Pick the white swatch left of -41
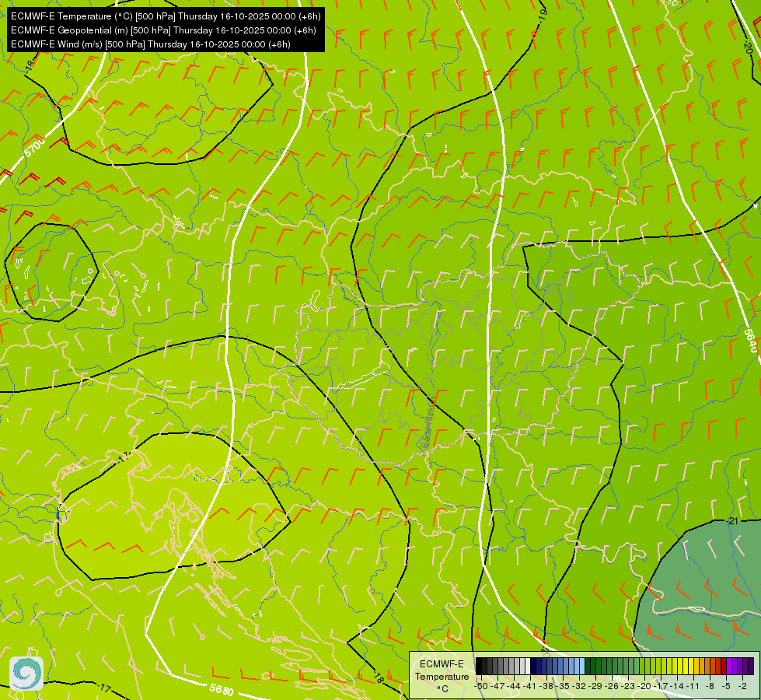This screenshot has height=700, width=761. pos(528,666)
